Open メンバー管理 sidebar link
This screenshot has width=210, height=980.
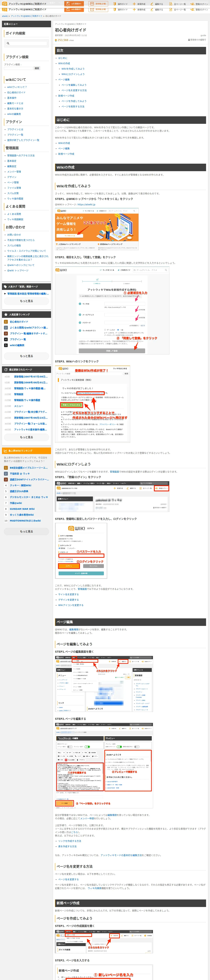click(14, 171)
